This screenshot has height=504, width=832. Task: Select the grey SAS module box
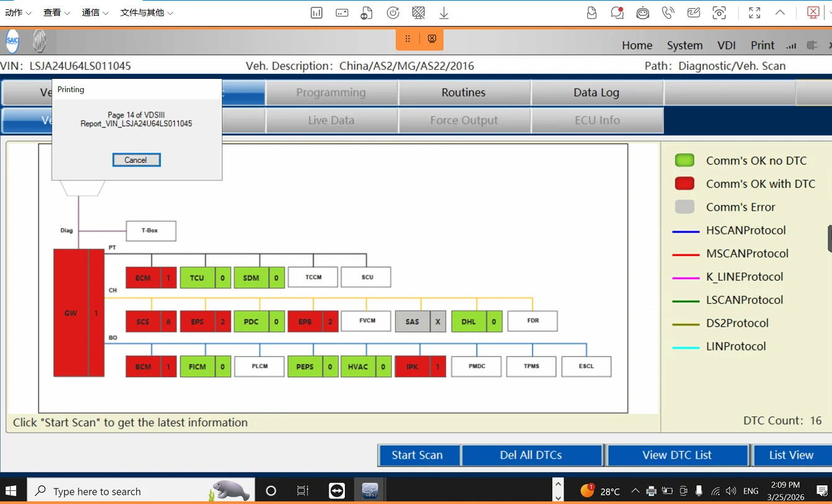pos(413,322)
